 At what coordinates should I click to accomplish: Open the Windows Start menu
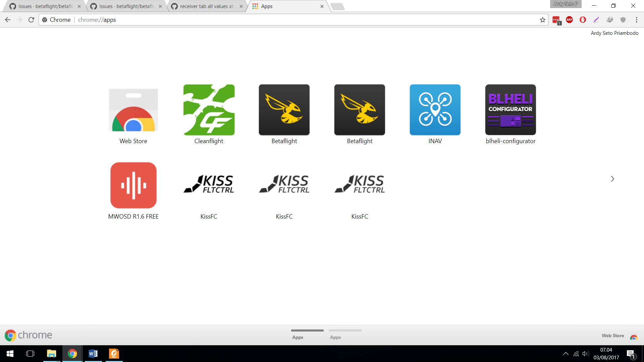click(10, 354)
